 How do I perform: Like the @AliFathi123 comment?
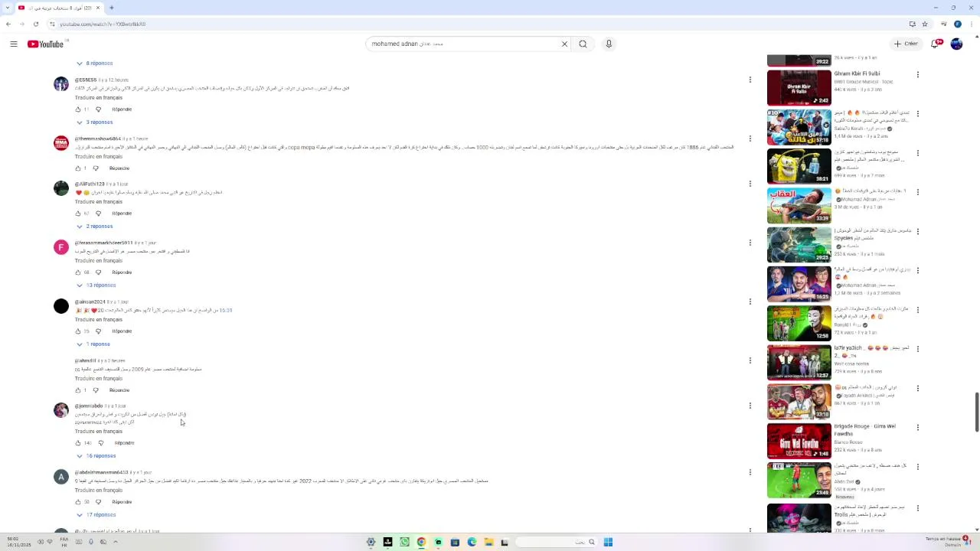[78, 214]
